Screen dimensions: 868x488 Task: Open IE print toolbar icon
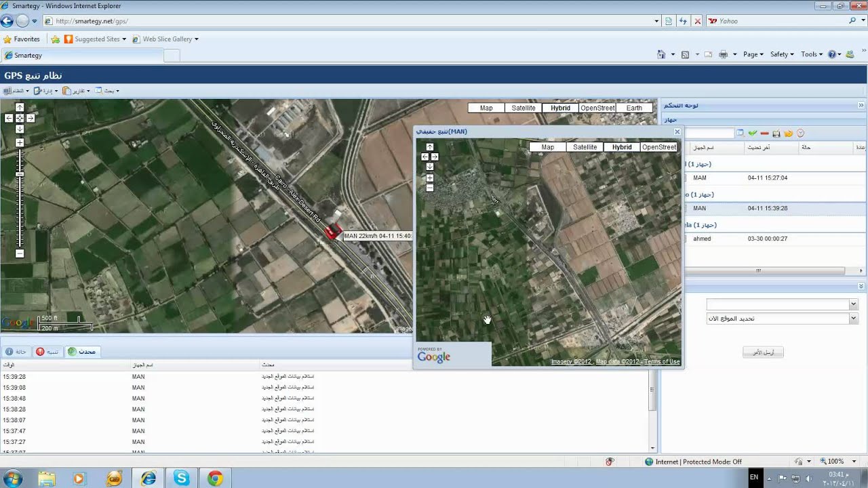(x=723, y=54)
